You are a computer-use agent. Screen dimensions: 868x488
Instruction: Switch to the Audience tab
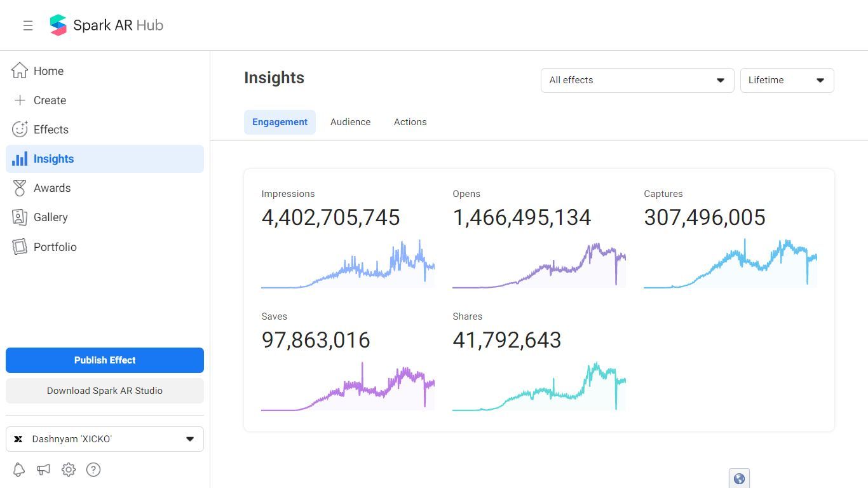tap(350, 122)
